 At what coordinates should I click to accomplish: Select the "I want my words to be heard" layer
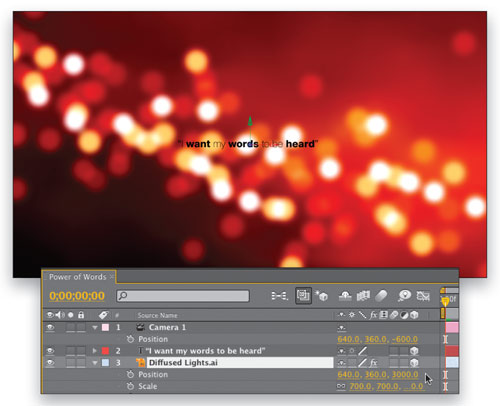point(205,351)
